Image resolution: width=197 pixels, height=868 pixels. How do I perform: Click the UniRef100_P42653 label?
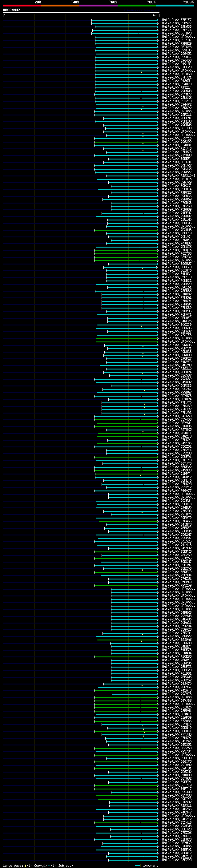[x=177, y=416]
